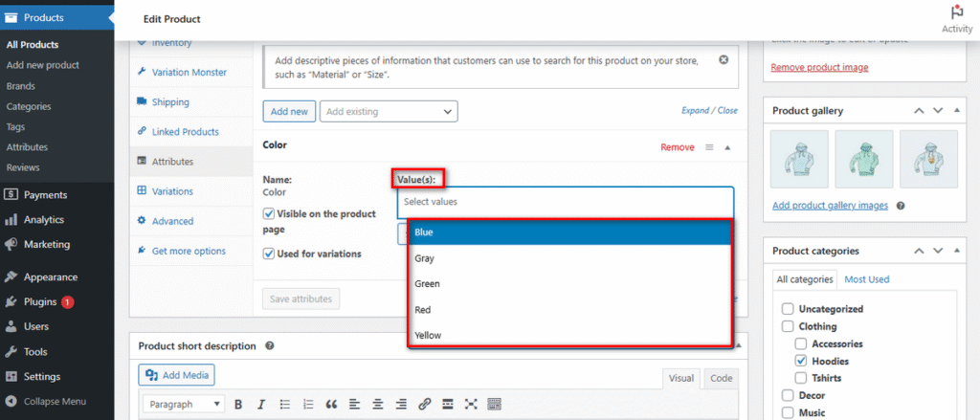
Task: Click the Select values input field
Action: (x=565, y=202)
